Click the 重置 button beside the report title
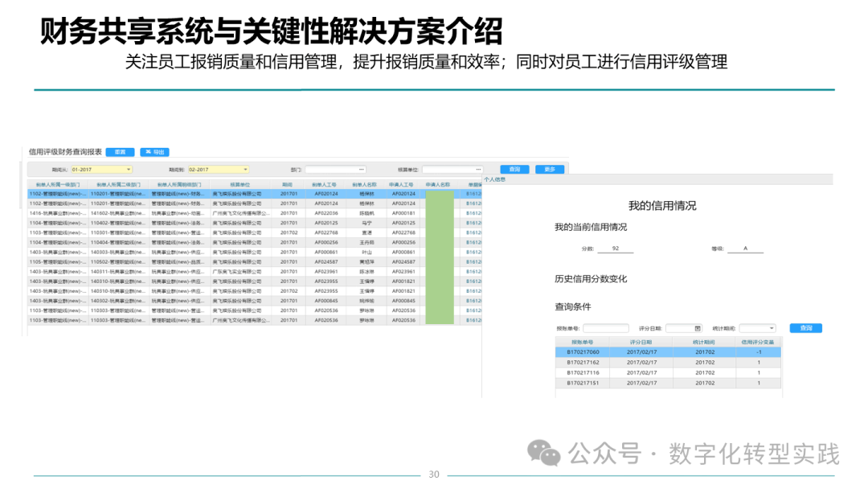Viewport: 868px width, 489px height. [x=120, y=152]
